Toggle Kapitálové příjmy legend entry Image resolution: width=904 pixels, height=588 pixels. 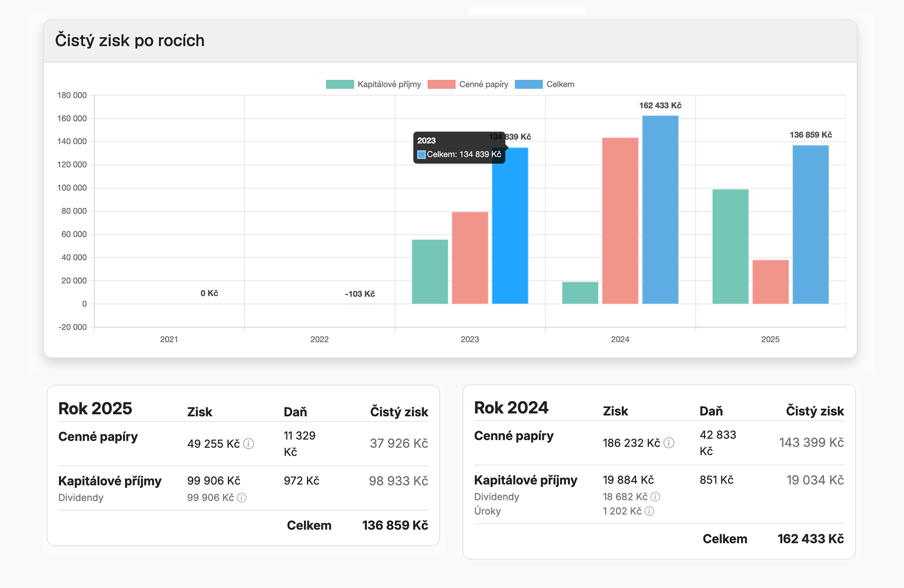click(374, 84)
